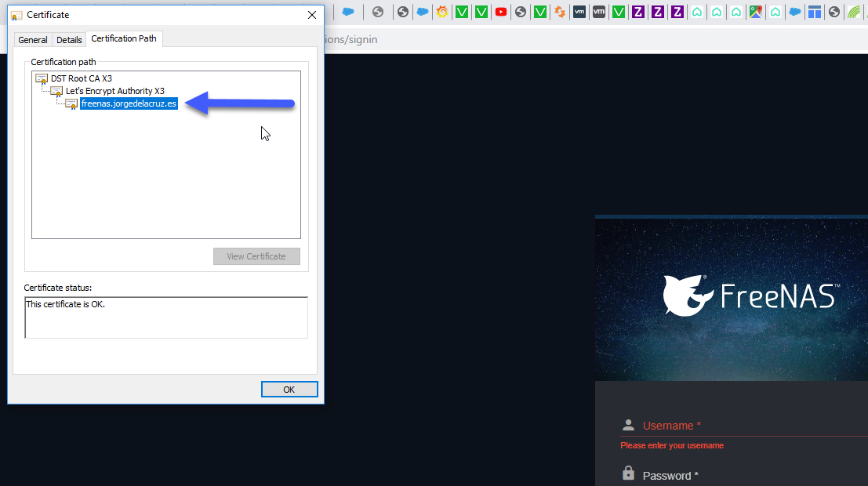Viewport: 868px width, 486px height.
Task: Select freenas.jorgedelacruz.es in the certification path
Action: click(129, 104)
